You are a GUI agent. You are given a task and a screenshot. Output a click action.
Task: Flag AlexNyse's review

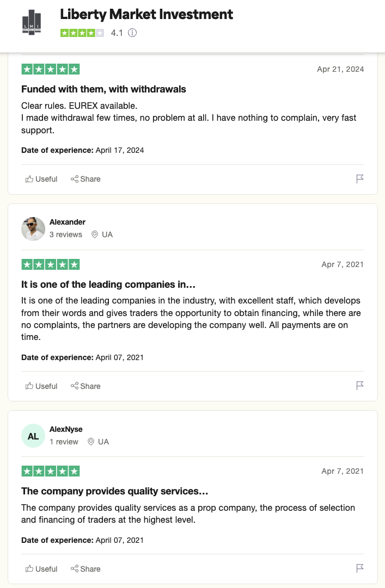360,568
